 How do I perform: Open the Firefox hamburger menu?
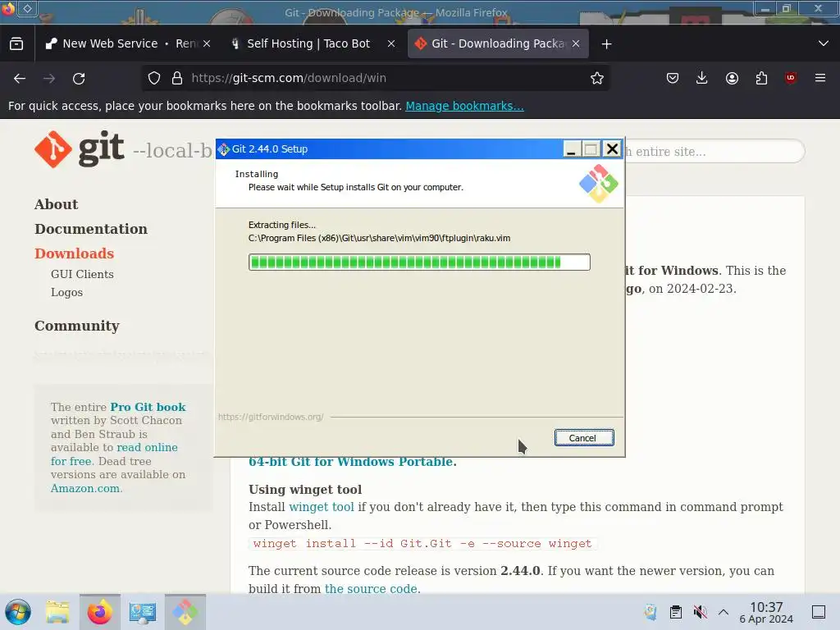point(820,78)
